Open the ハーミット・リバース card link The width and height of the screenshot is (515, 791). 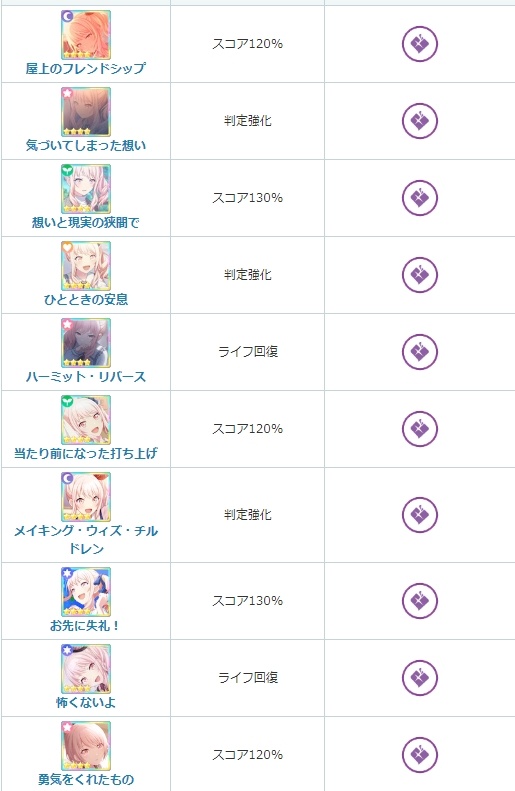(x=86, y=376)
